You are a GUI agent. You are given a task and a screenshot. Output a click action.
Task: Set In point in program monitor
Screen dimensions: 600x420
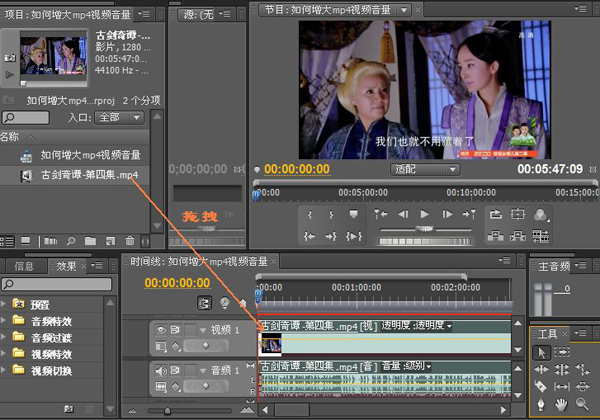[x=310, y=215]
